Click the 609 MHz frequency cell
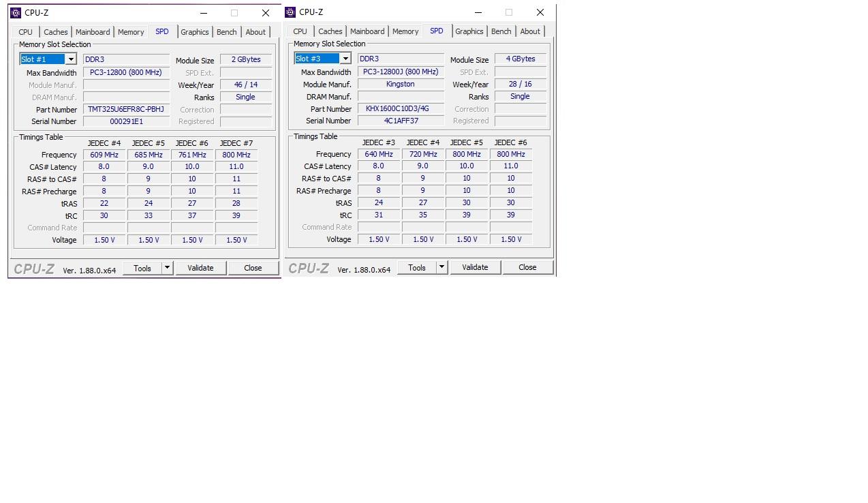The width and height of the screenshot is (868, 503). [104, 155]
